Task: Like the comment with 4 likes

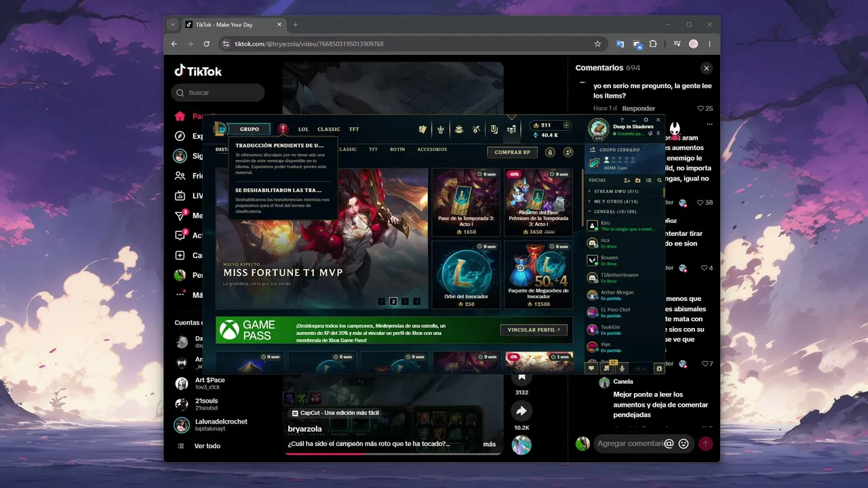Action: 705,268
